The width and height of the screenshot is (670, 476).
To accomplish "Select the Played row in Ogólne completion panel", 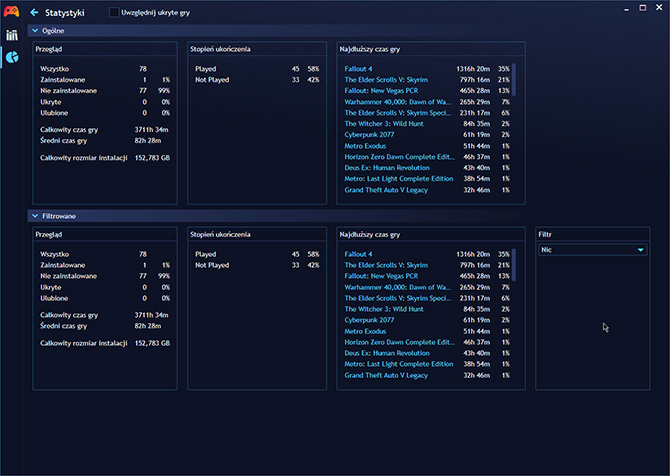I will pyautogui.click(x=257, y=69).
